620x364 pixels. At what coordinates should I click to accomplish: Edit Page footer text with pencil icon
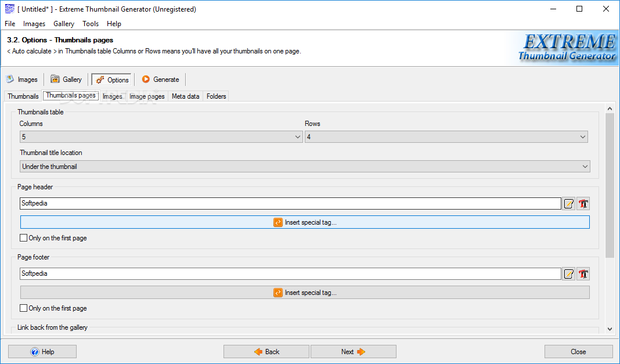568,274
